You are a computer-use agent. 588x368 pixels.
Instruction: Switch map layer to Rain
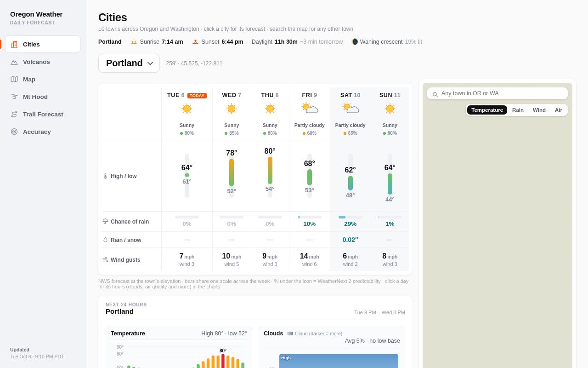tap(518, 110)
